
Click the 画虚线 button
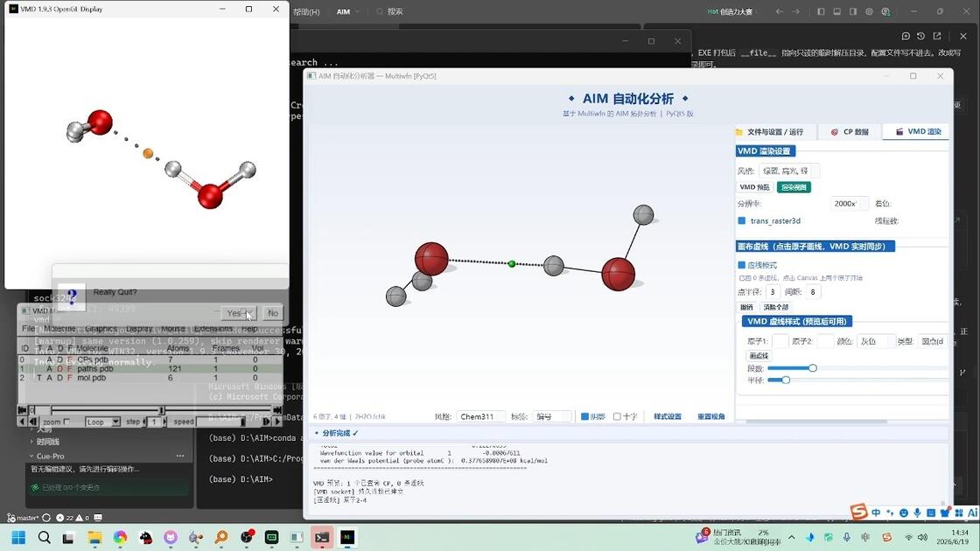click(759, 355)
